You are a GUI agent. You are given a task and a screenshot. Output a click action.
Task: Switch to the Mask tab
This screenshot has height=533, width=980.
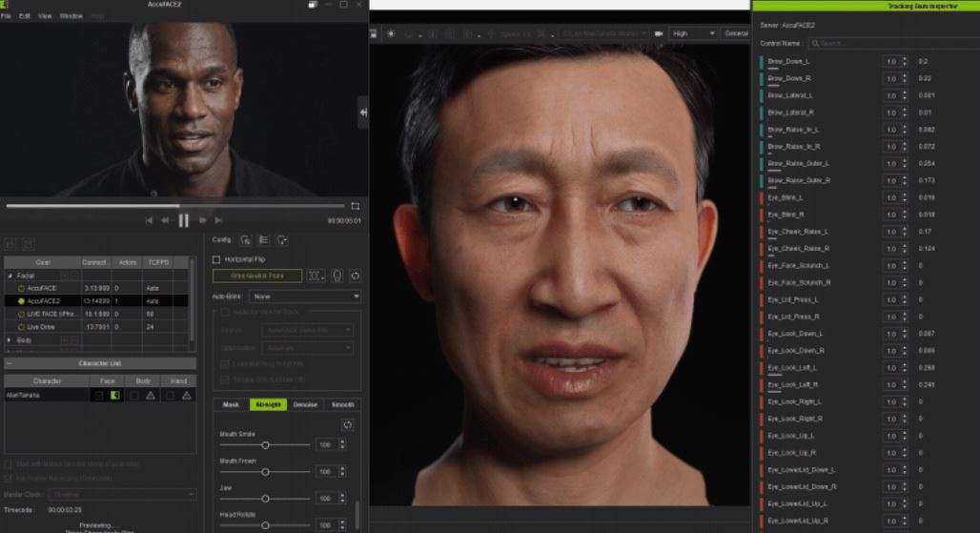tap(231, 405)
